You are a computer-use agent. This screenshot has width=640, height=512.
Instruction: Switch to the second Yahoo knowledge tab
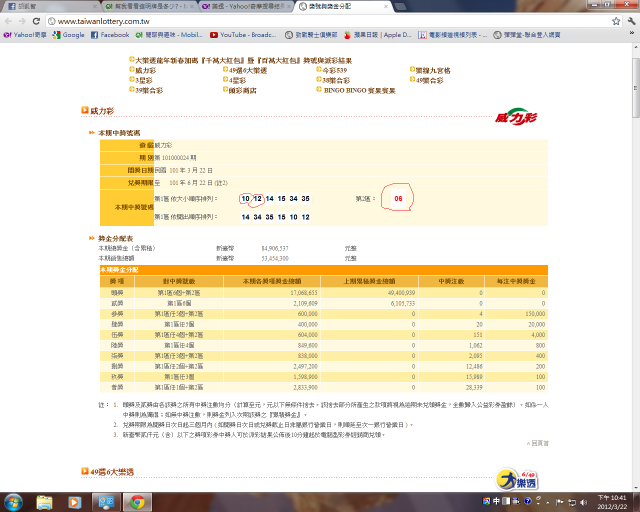[149, 7]
